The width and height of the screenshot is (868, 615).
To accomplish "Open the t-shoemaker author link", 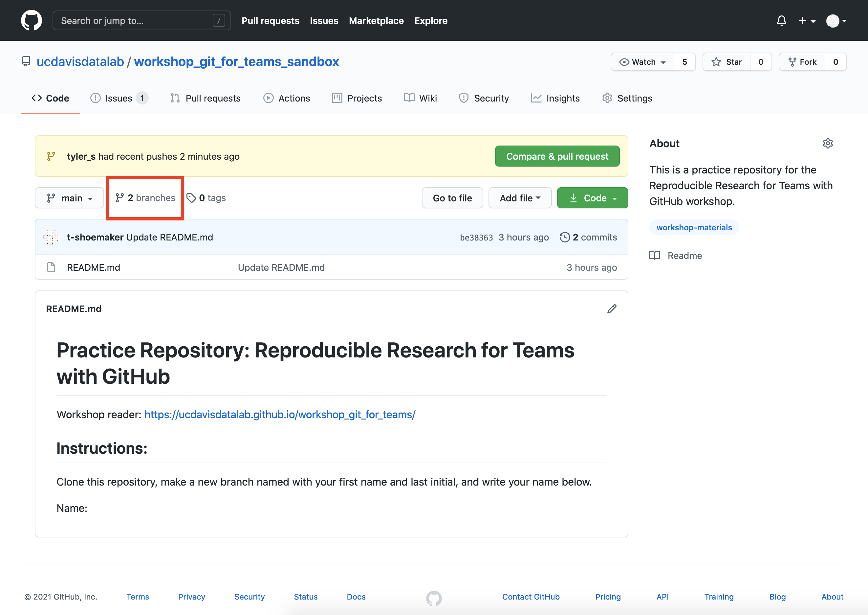I will pyautogui.click(x=95, y=237).
